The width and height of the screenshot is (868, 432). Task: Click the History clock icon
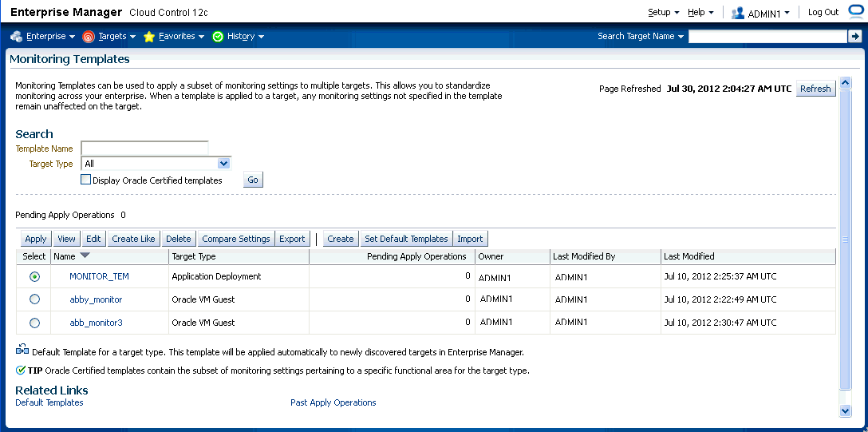tap(218, 37)
